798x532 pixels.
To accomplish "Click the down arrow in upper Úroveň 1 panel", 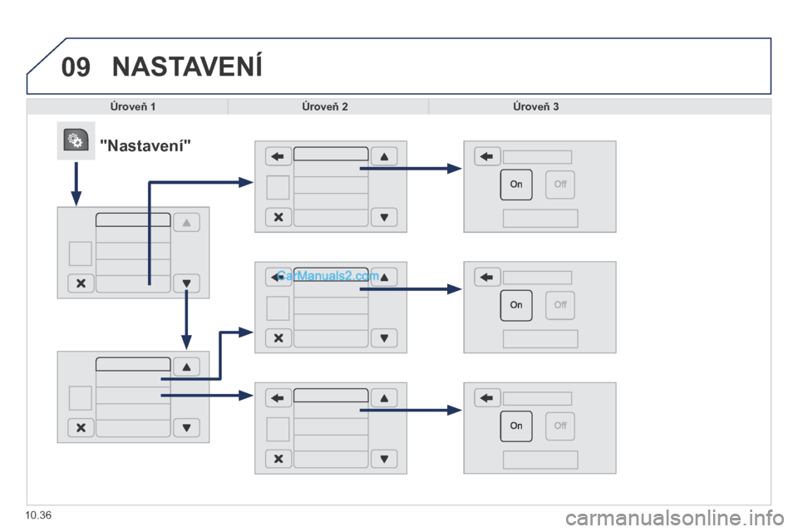I will coord(187,283).
